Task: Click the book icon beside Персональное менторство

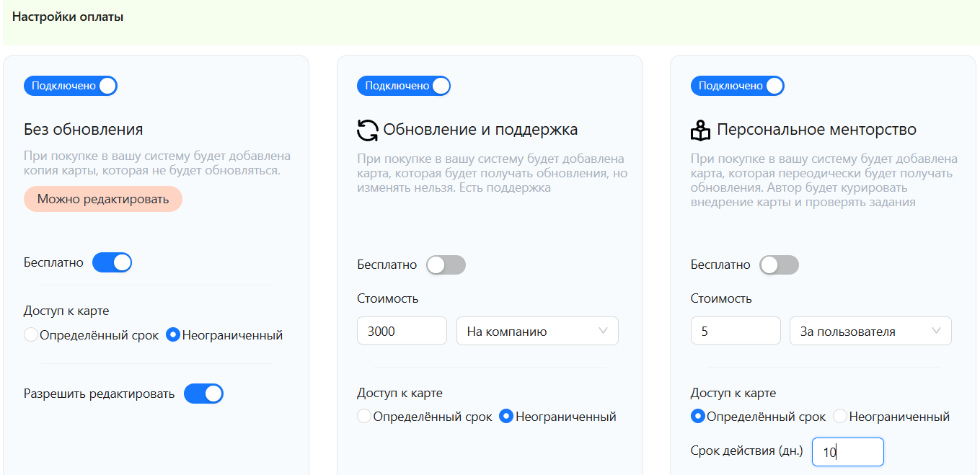Action: pos(701,130)
